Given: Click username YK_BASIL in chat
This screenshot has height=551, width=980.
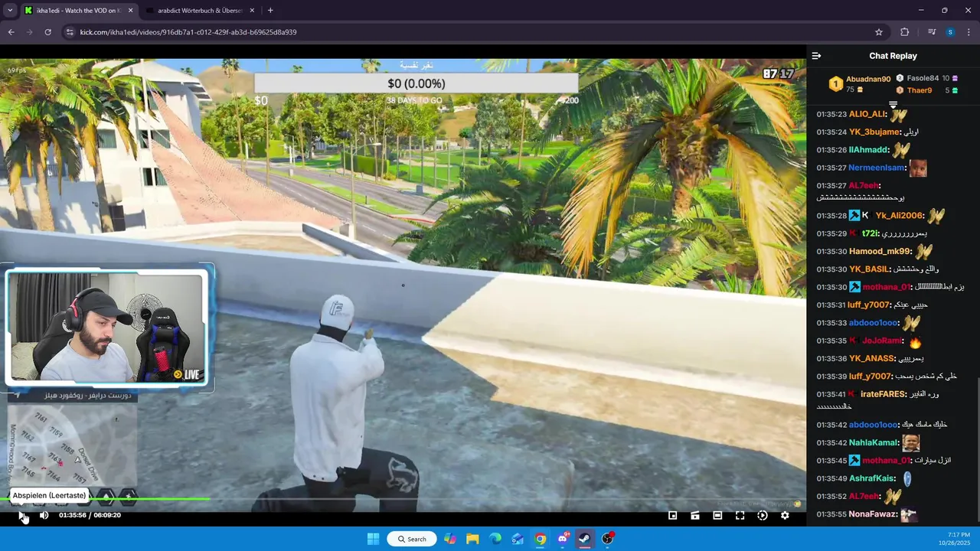Looking at the screenshot, I should coord(869,269).
